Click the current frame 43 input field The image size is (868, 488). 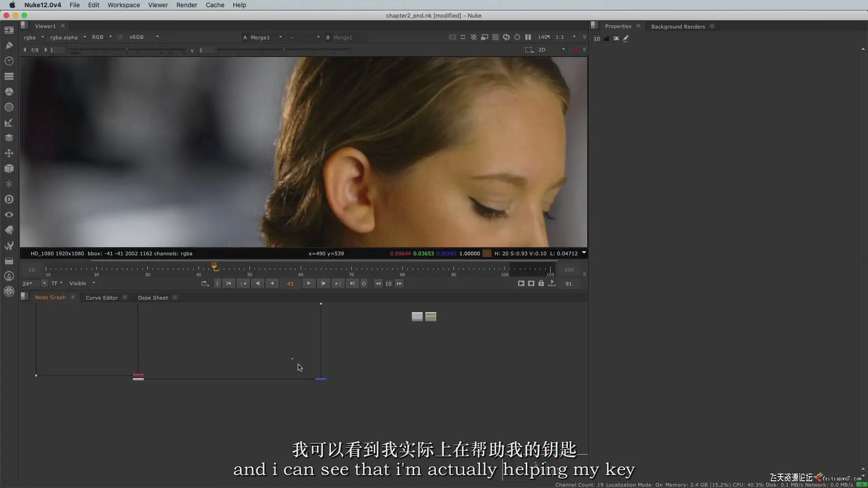click(x=290, y=283)
